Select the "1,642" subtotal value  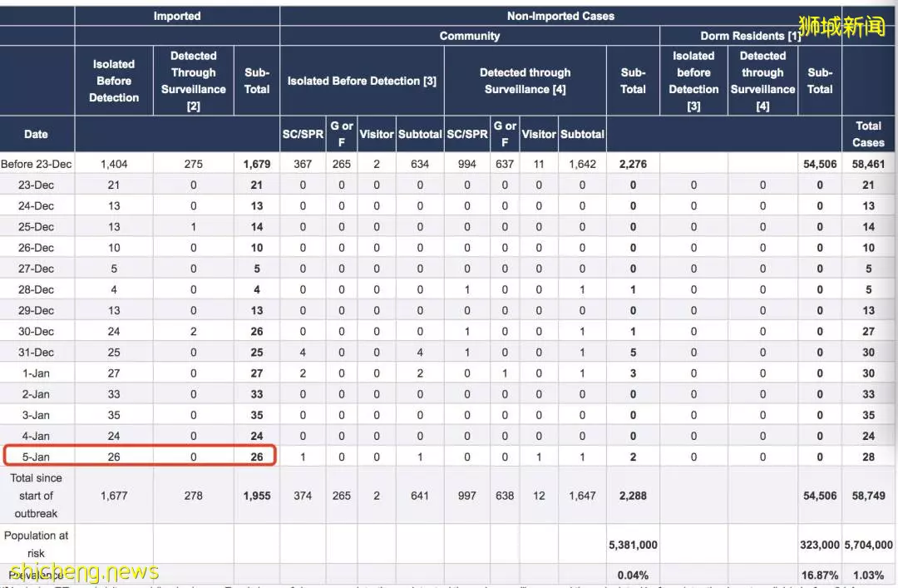pyautogui.click(x=582, y=164)
